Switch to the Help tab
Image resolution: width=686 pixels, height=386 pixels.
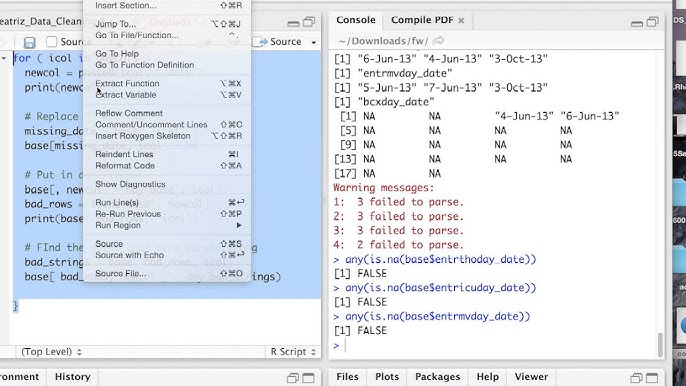487,377
